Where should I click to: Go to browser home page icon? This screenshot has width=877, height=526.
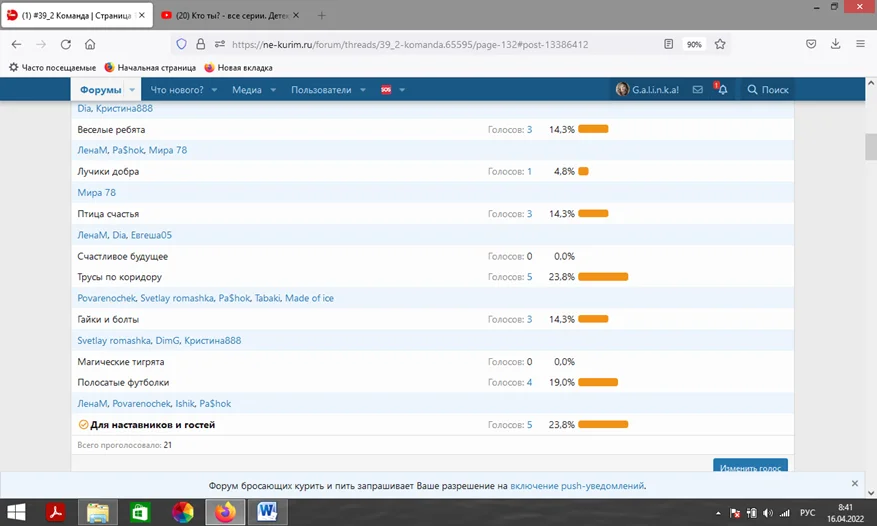coord(90,44)
